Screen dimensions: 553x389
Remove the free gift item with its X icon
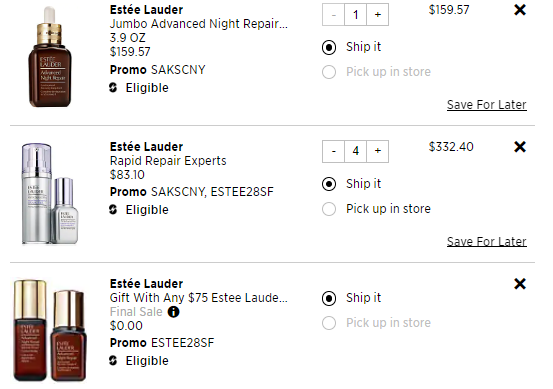coord(520,284)
